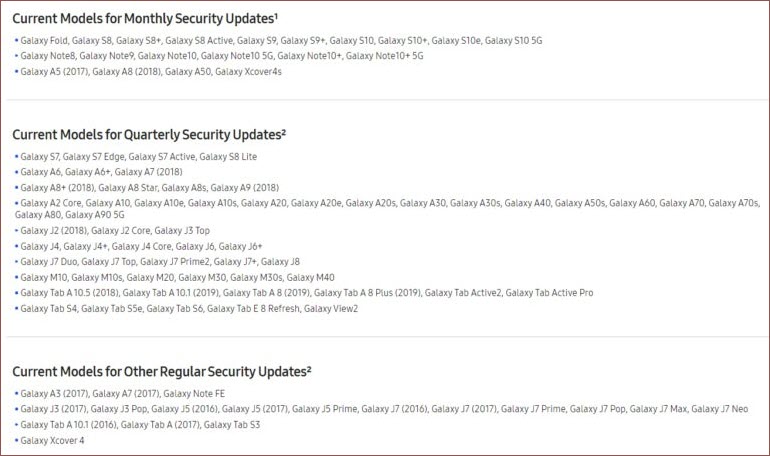The image size is (770, 456).
Task: Click the line starting with Galaxy A5 (2017)
Action: point(151,72)
